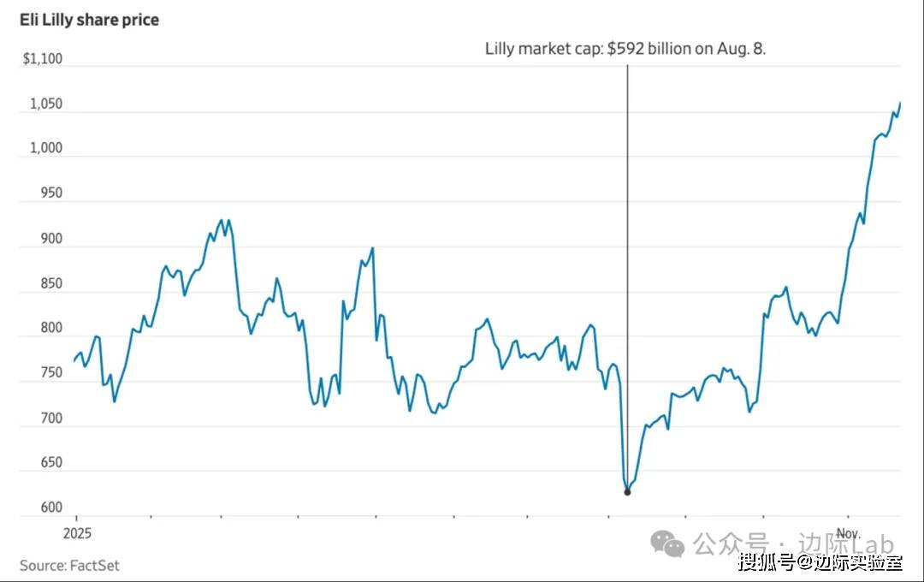924x582 pixels.
Task: Click the 800 y-axis label
Action: (50, 328)
